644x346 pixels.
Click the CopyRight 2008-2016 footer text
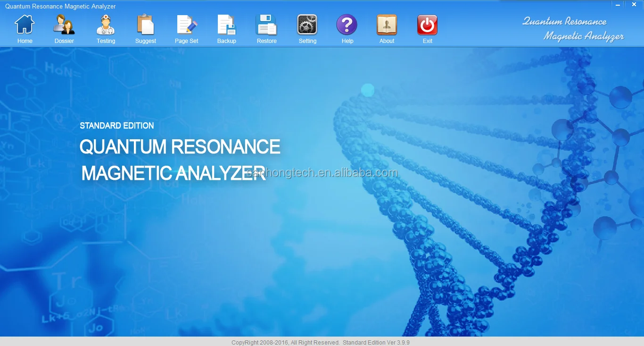pos(285,342)
